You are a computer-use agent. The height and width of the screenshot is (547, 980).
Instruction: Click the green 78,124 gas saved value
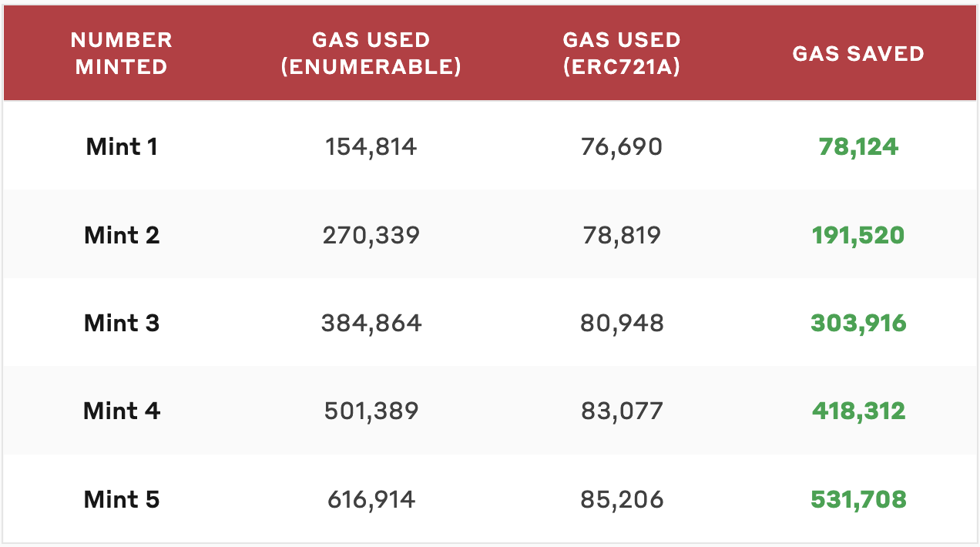tap(858, 146)
